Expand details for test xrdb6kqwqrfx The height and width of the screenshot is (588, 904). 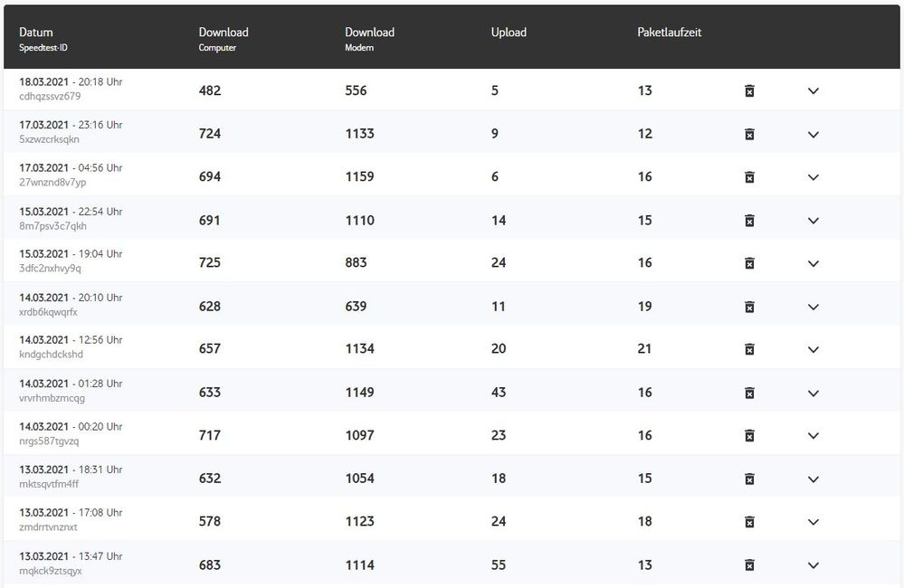[813, 308]
